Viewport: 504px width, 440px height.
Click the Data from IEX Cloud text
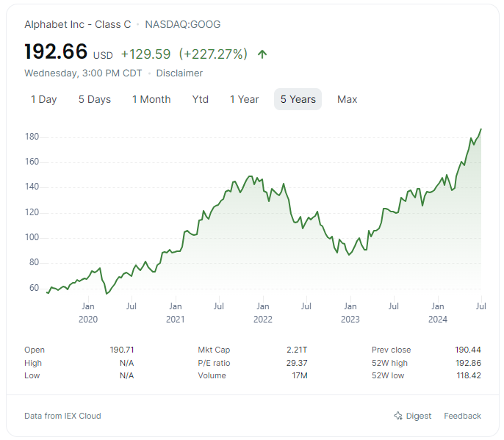62,416
